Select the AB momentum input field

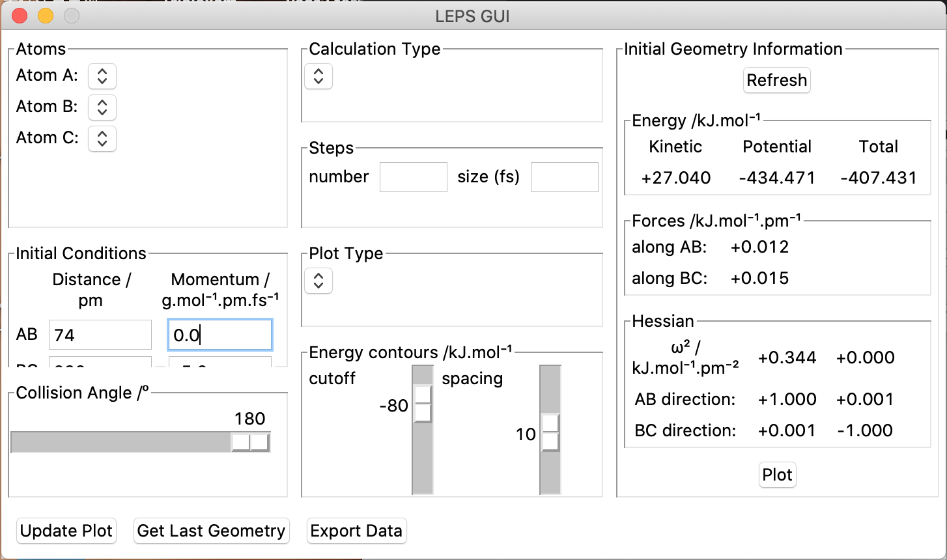[220, 335]
